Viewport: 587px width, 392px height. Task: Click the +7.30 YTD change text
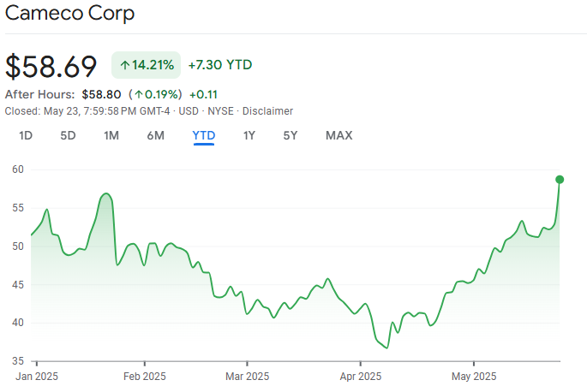pyautogui.click(x=219, y=65)
